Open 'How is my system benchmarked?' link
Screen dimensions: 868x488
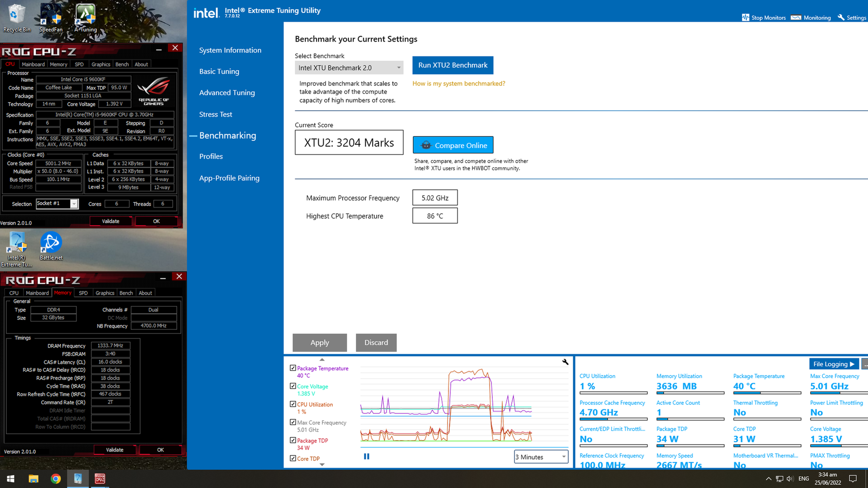point(459,84)
